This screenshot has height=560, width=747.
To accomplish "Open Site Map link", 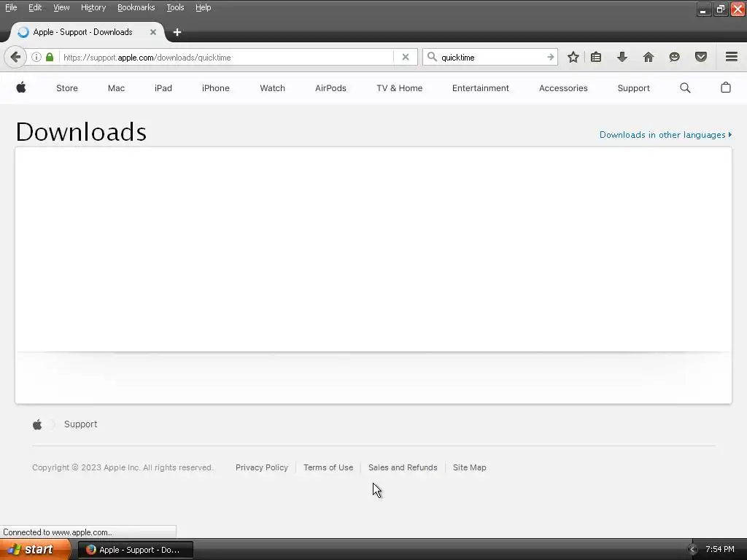I will point(470,467).
